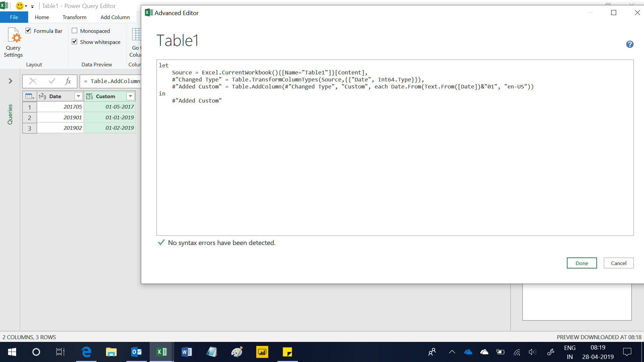644x362 pixels.
Task: Click the Custom column ABC123 type icon
Action: tap(89, 97)
